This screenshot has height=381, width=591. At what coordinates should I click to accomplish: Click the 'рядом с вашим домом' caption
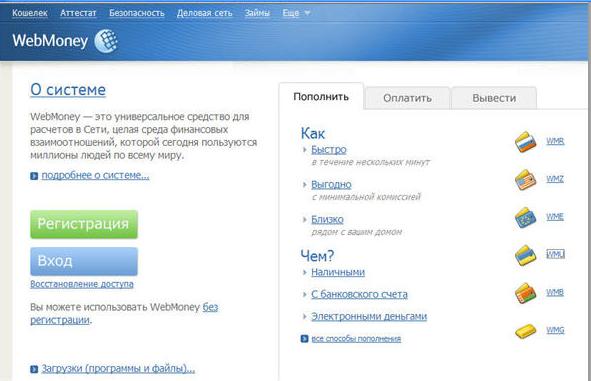pyautogui.click(x=357, y=232)
